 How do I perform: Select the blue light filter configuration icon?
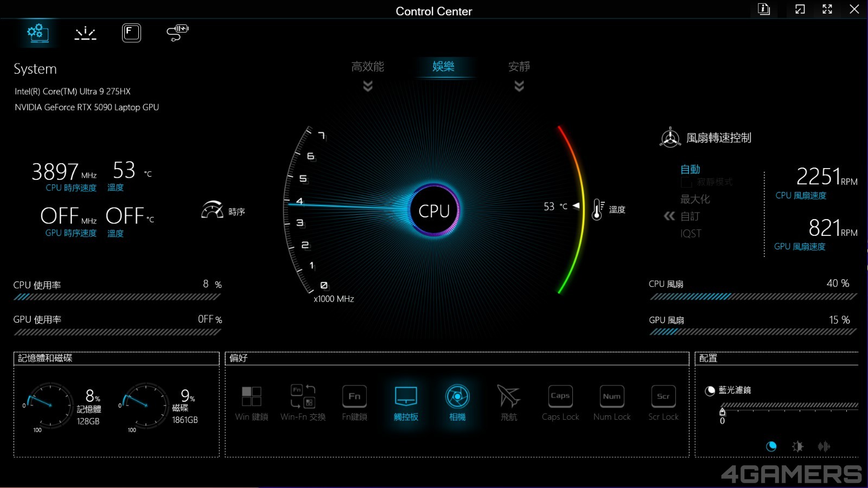pyautogui.click(x=771, y=446)
